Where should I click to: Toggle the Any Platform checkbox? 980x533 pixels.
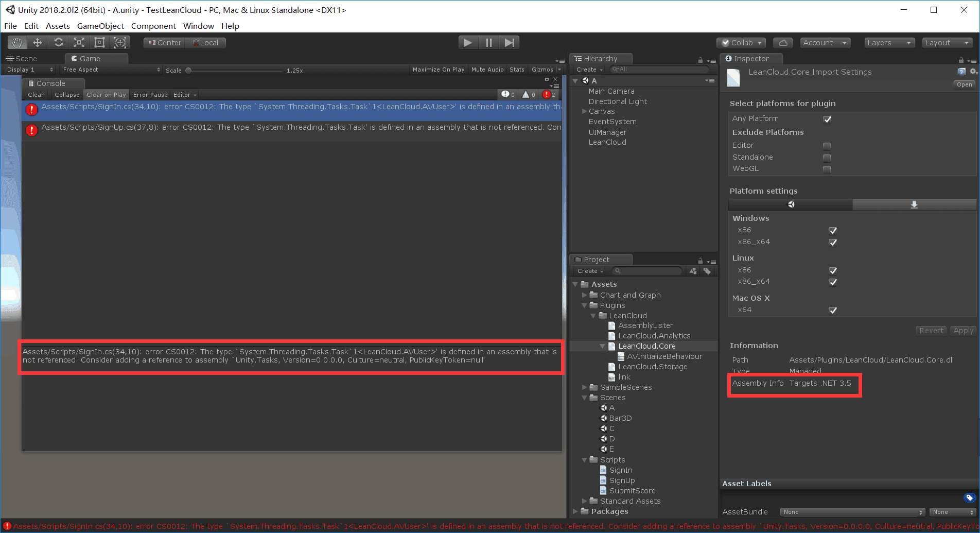pyautogui.click(x=827, y=119)
